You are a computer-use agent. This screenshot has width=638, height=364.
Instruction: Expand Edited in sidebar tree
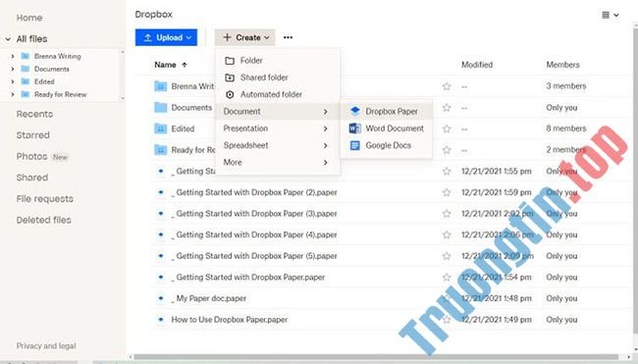tap(13, 81)
